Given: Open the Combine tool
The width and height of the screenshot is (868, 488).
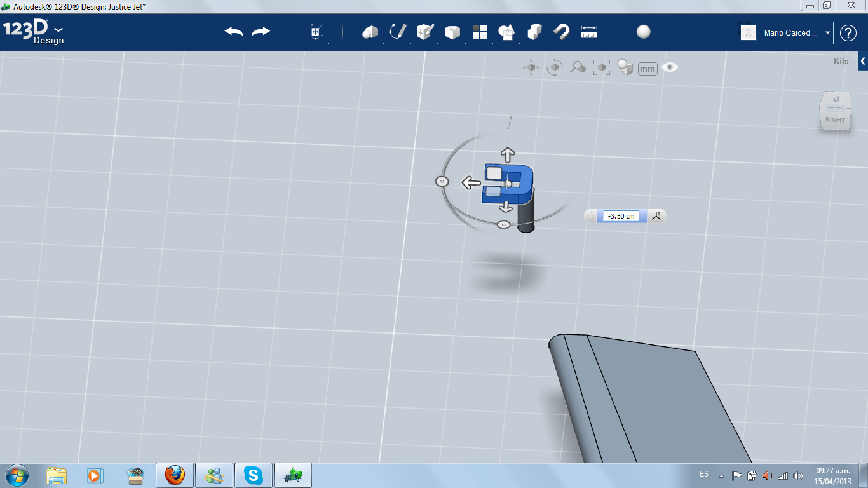Looking at the screenshot, I should 534,32.
